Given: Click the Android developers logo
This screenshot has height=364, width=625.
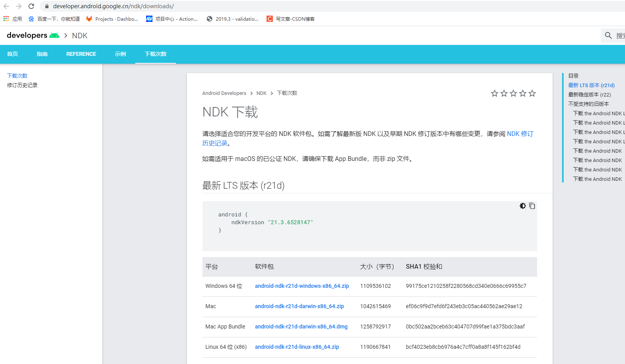Looking at the screenshot, I should point(33,35).
